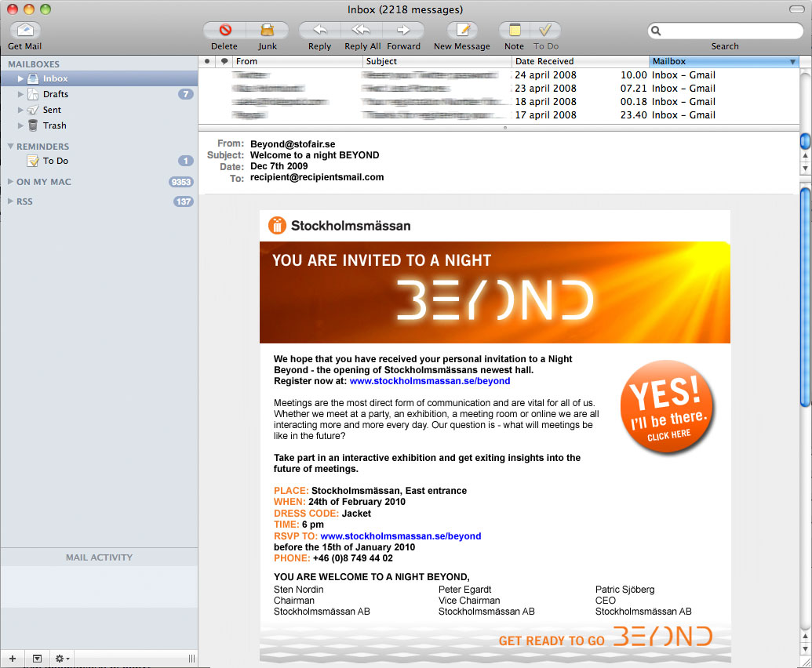Click the MAIL ACTIVITY header
This screenshot has height=668, width=812.
click(x=99, y=557)
